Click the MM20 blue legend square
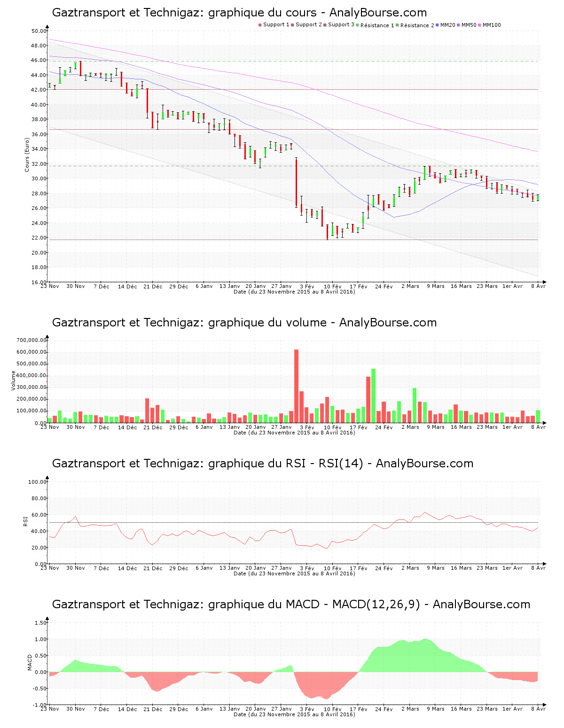 click(438, 25)
